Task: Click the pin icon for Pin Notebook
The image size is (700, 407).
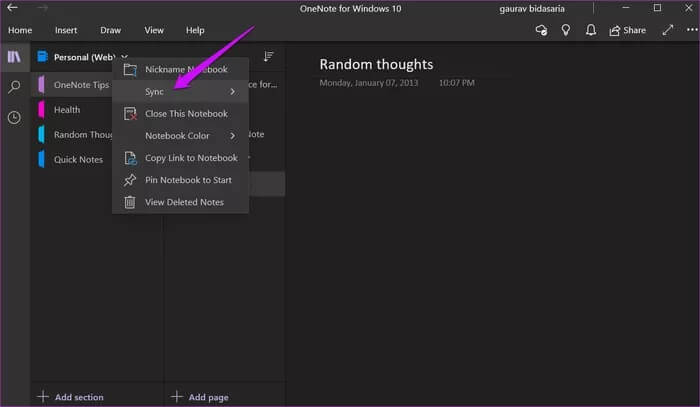Action: (130, 180)
